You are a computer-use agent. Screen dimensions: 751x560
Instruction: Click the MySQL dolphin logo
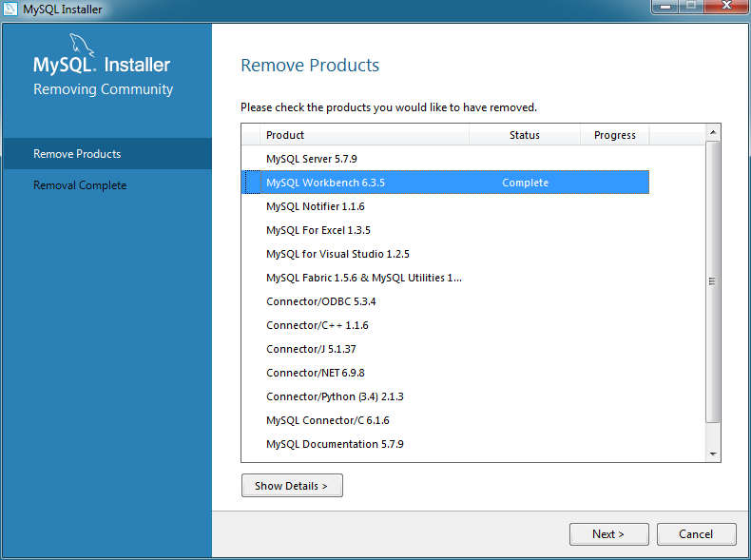click(82, 46)
